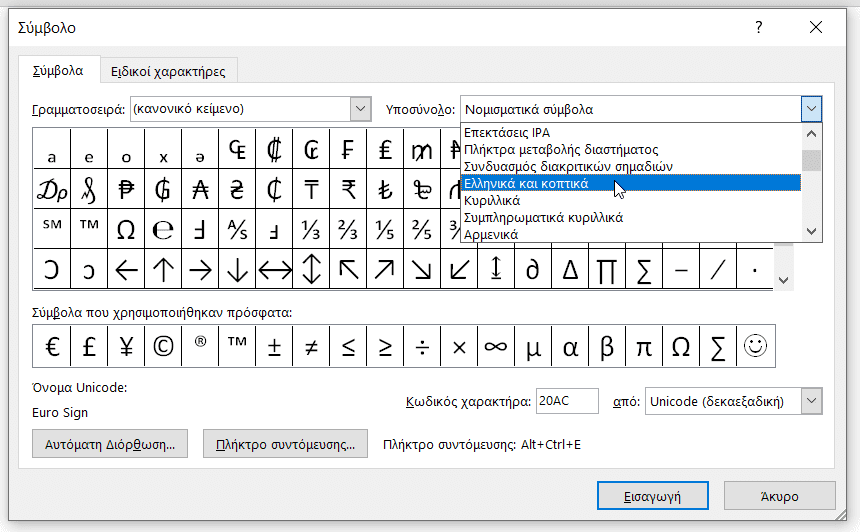Click the Πλήκτρο συντόμευσης button

(x=286, y=444)
